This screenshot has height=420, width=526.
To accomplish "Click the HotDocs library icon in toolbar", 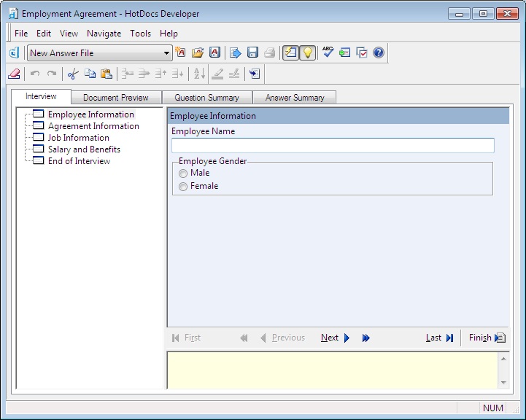I will tap(14, 52).
